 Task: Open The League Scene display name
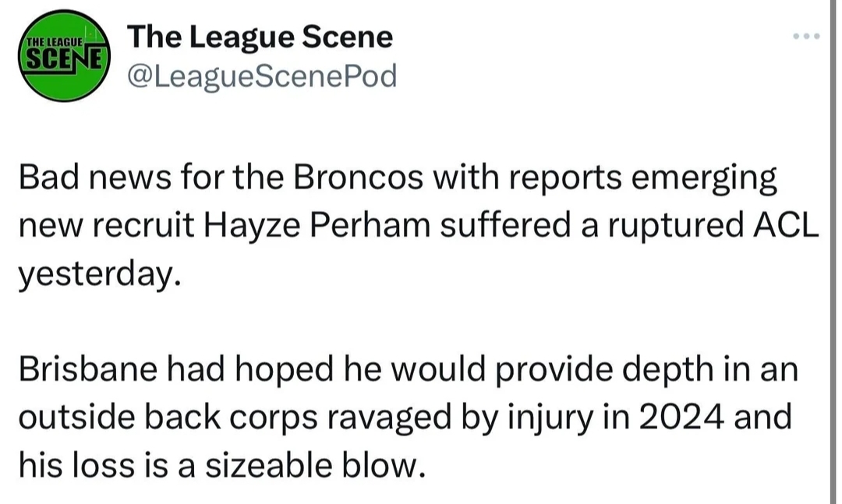(260, 37)
